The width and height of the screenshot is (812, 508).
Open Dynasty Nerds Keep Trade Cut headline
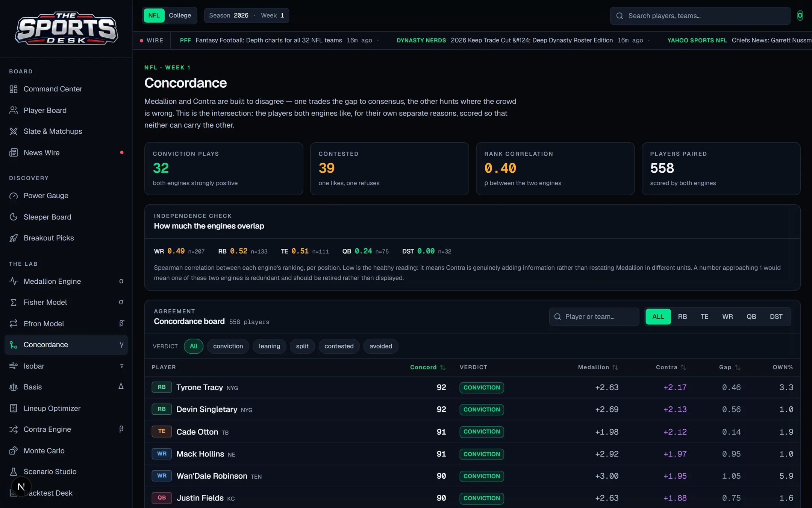pos(532,40)
